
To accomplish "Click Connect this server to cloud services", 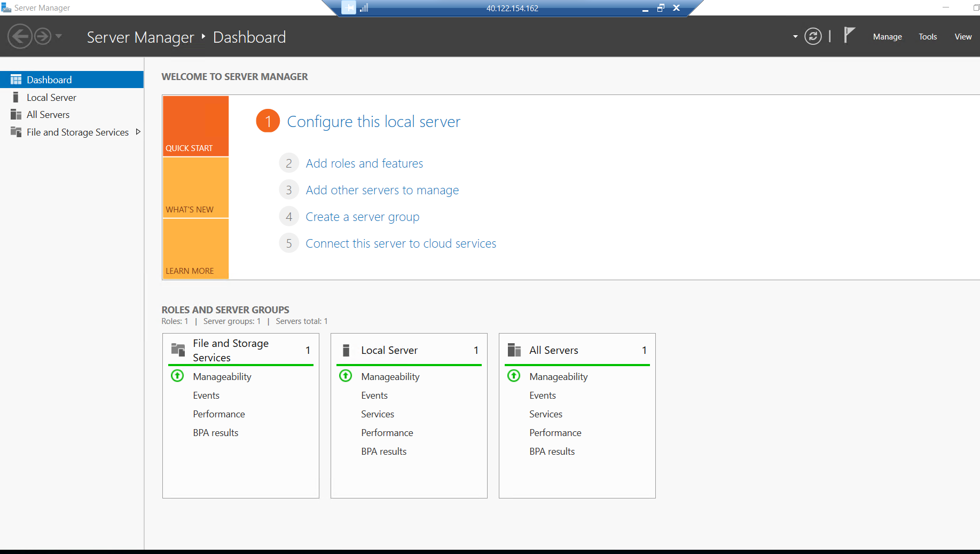I will point(401,243).
